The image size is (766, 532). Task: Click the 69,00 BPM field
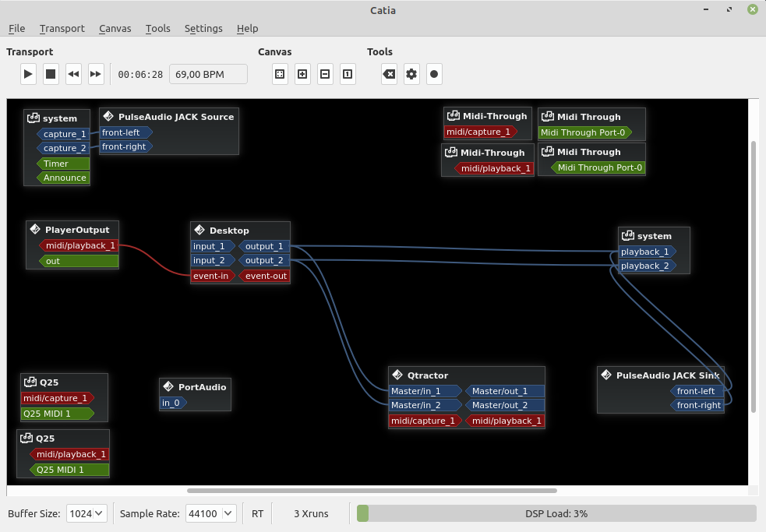[x=208, y=74]
